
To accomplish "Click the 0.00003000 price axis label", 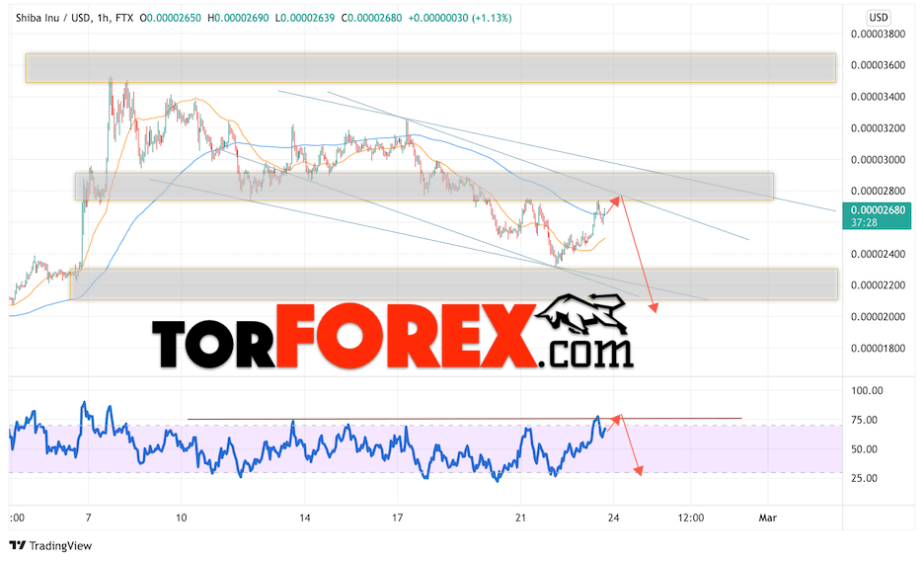I will point(878,160).
